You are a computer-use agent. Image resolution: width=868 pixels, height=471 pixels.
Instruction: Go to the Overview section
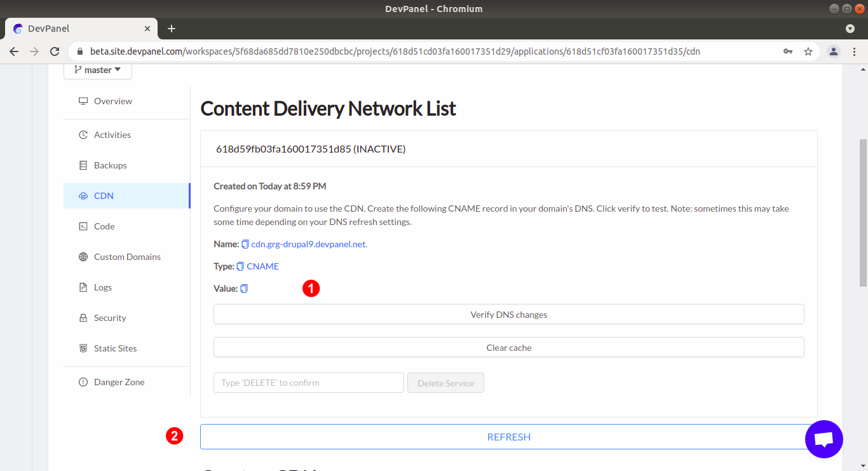click(112, 101)
